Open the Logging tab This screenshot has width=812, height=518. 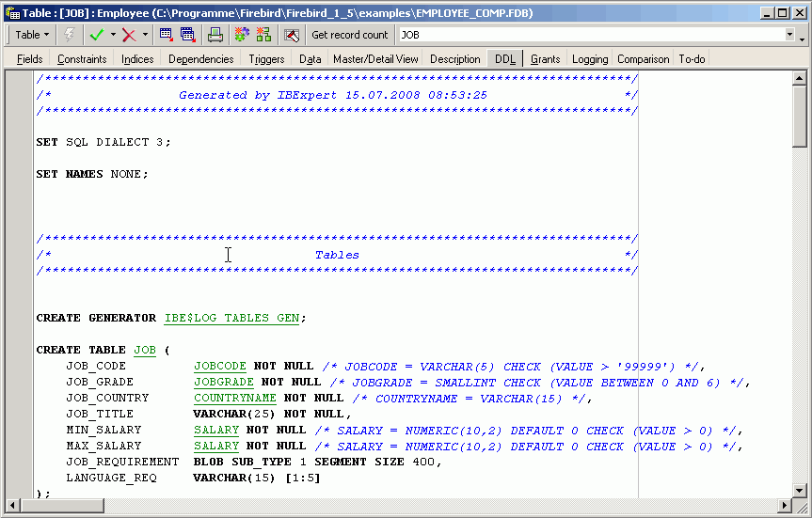(x=590, y=59)
